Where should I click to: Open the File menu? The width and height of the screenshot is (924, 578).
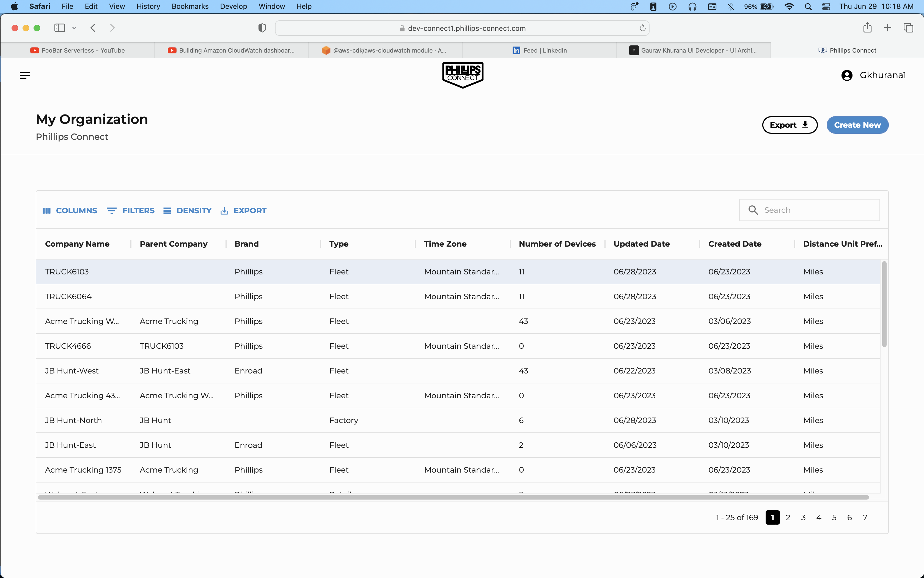(67, 7)
